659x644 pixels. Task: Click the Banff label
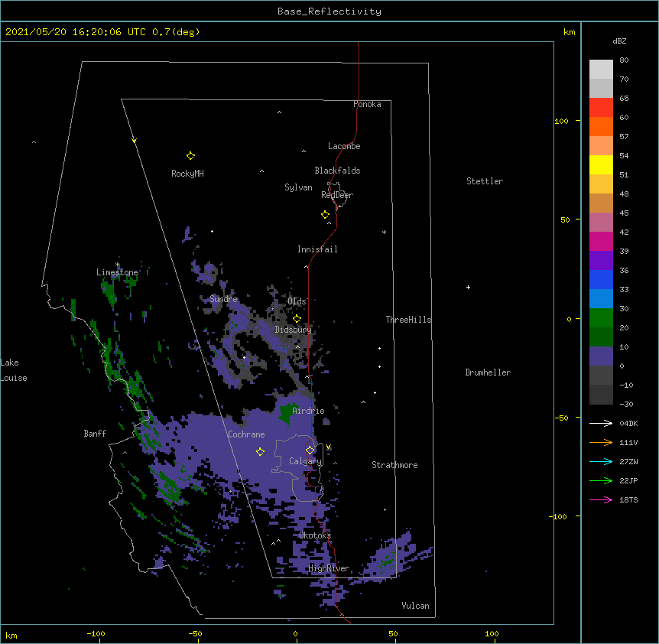(x=95, y=434)
